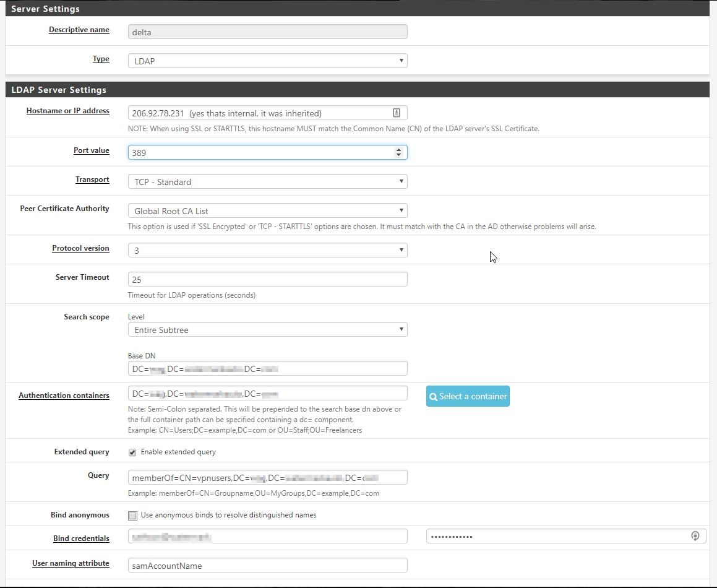Click the key icon in bind password field
Image resolution: width=717 pixels, height=588 pixels.
point(695,536)
